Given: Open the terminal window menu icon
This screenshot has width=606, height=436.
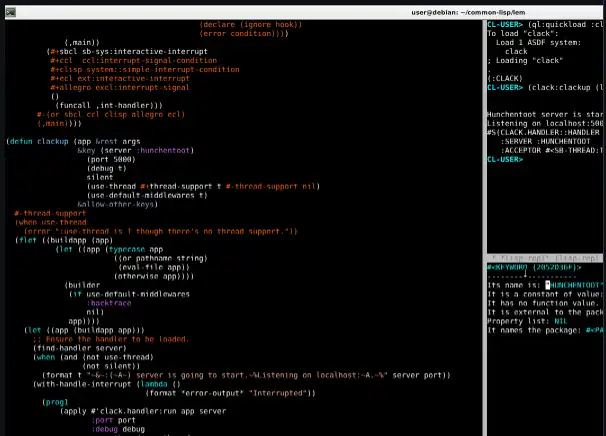Looking at the screenshot, I should [10, 12].
